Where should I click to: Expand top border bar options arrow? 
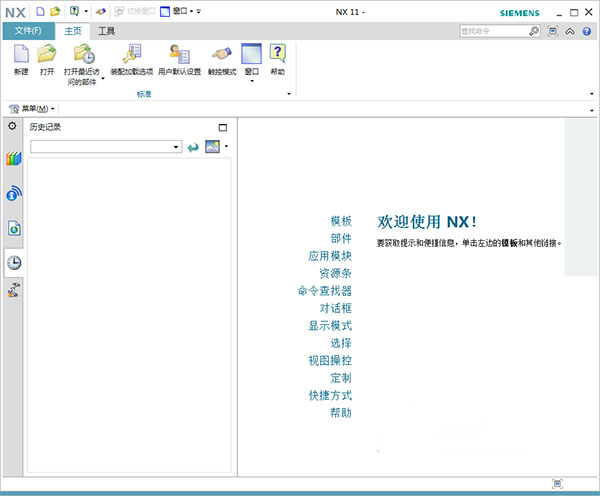592,110
